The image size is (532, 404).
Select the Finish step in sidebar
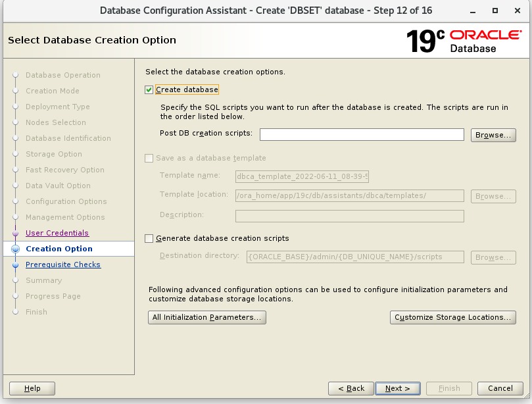coord(36,312)
